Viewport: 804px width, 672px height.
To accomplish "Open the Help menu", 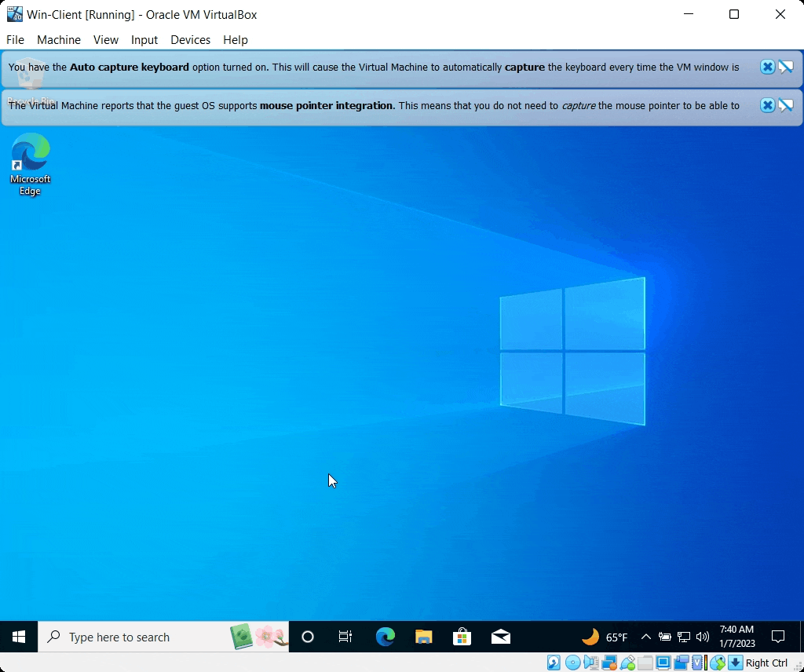I will [236, 39].
